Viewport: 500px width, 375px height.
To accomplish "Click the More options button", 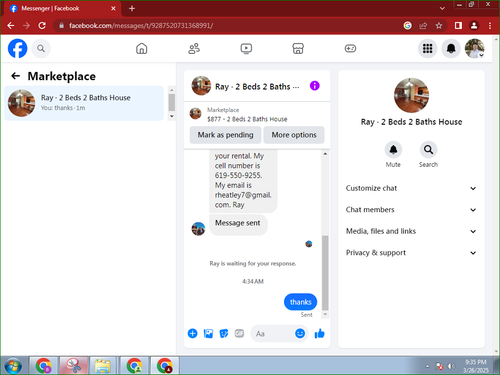I will pyautogui.click(x=294, y=135).
